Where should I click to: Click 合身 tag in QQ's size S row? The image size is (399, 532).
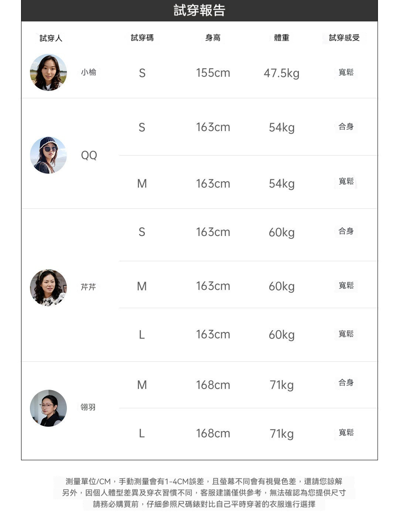coord(346,127)
